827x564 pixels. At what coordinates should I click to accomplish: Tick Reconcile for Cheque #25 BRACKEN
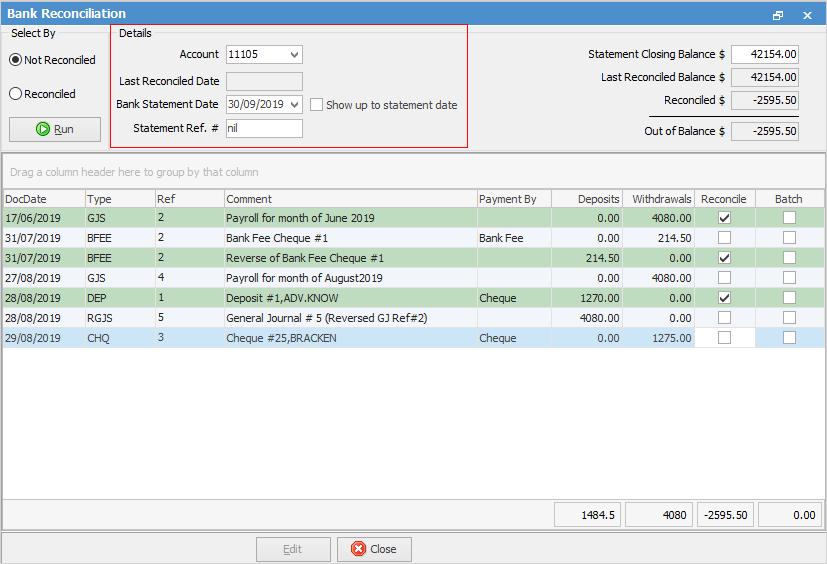coord(724,338)
